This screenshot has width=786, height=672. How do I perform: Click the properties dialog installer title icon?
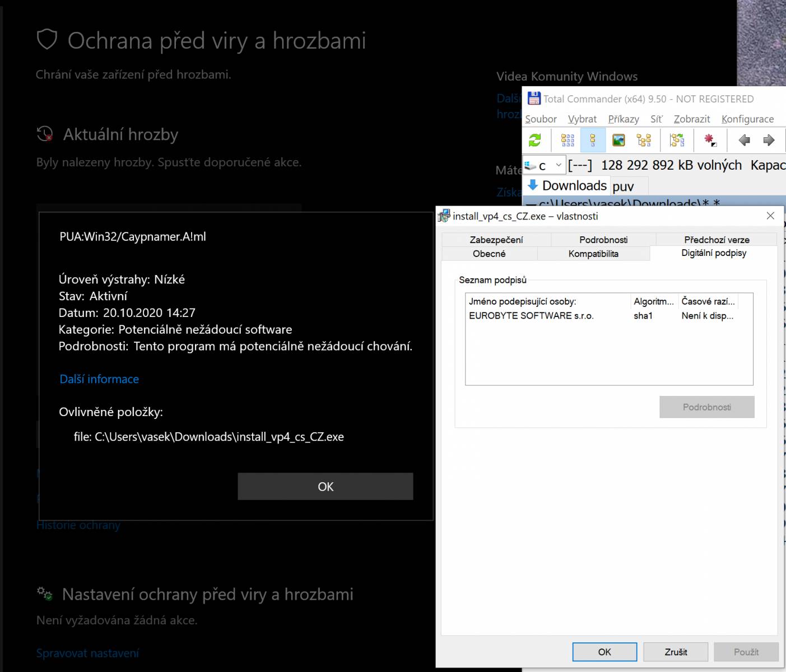click(x=444, y=216)
